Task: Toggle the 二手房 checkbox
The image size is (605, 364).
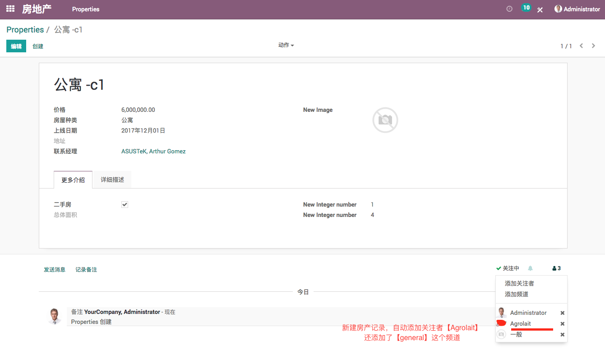Action: pyautogui.click(x=125, y=205)
